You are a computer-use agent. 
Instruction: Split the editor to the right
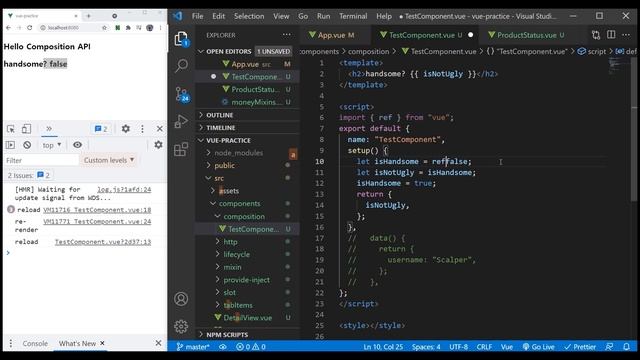click(611, 35)
